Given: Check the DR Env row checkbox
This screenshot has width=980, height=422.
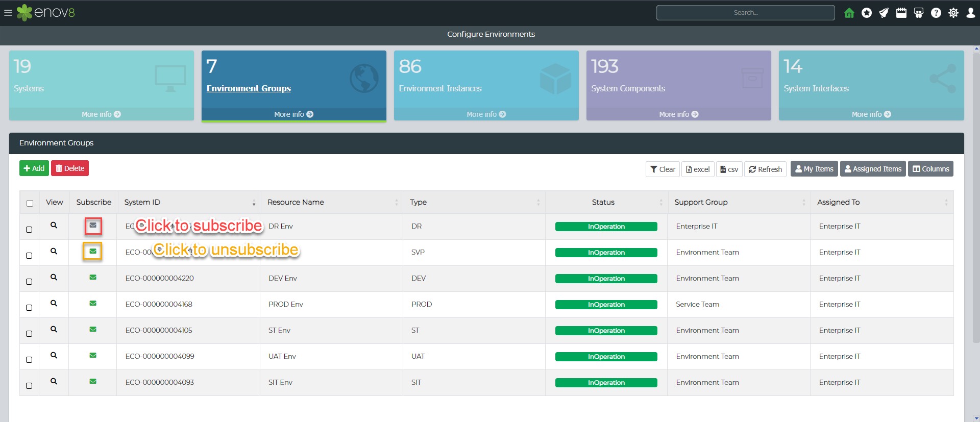Looking at the screenshot, I should [29, 230].
